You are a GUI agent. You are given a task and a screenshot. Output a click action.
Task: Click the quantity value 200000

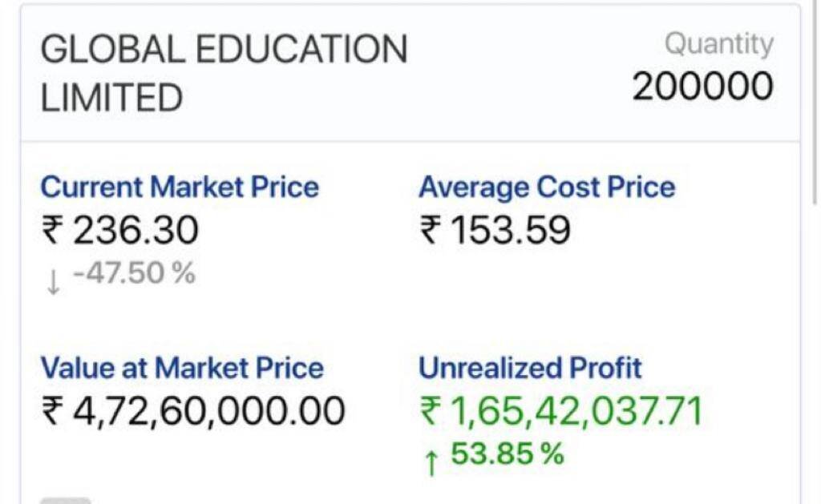point(703,87)
